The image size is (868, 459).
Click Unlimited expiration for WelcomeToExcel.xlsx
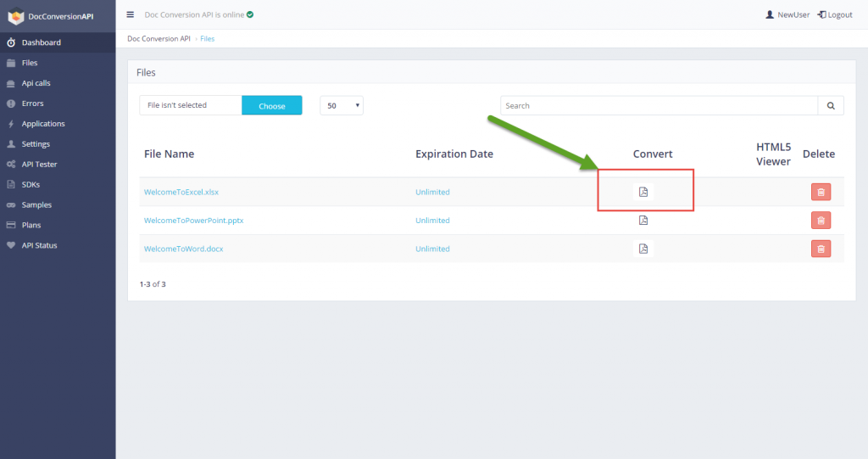point(432,192)
